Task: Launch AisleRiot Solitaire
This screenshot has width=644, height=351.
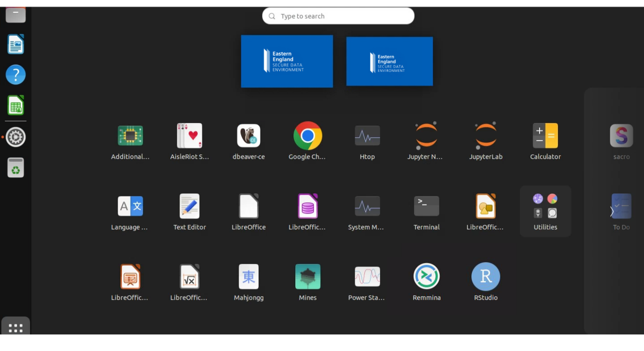Action: tap(190, 136)
